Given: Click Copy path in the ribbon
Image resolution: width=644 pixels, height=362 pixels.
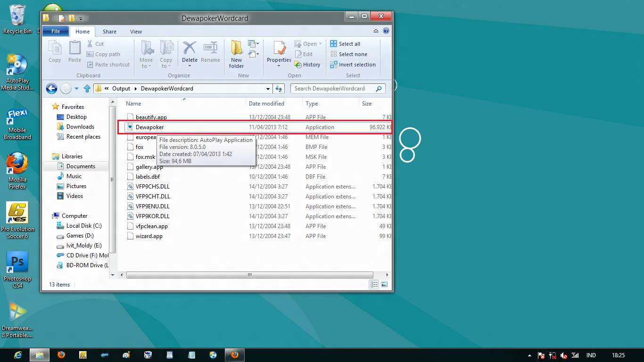Looking at the screenshot, I should click(x=104, y=54).
